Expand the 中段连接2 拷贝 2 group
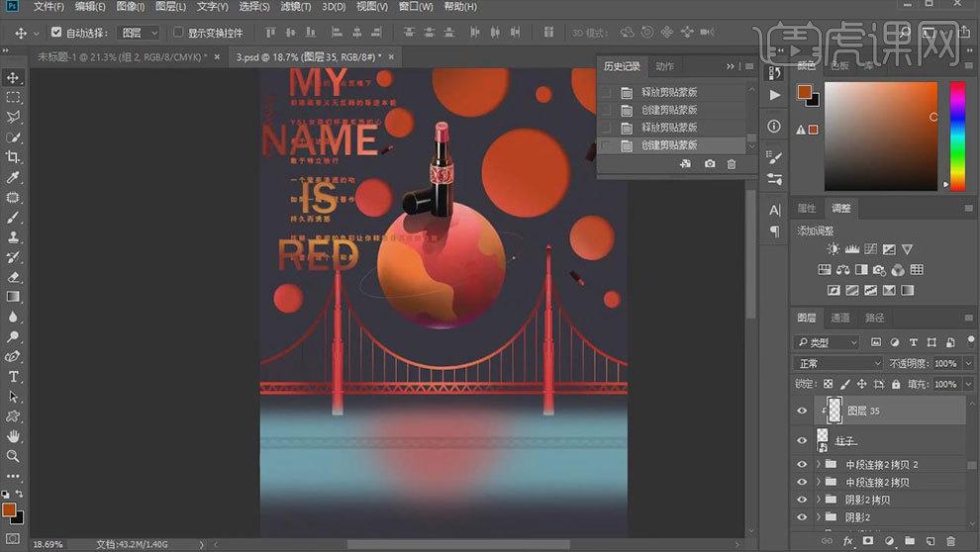Screen dimensions: 980x552 [818, 464]
